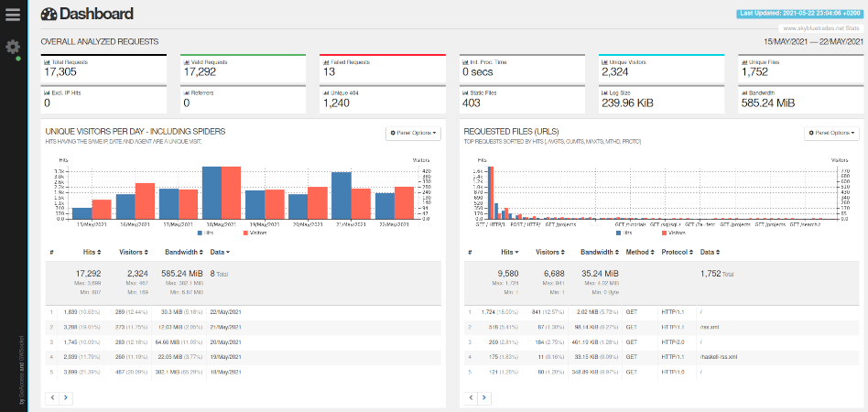Sort Requested Files table by Method

click(640, 252)
